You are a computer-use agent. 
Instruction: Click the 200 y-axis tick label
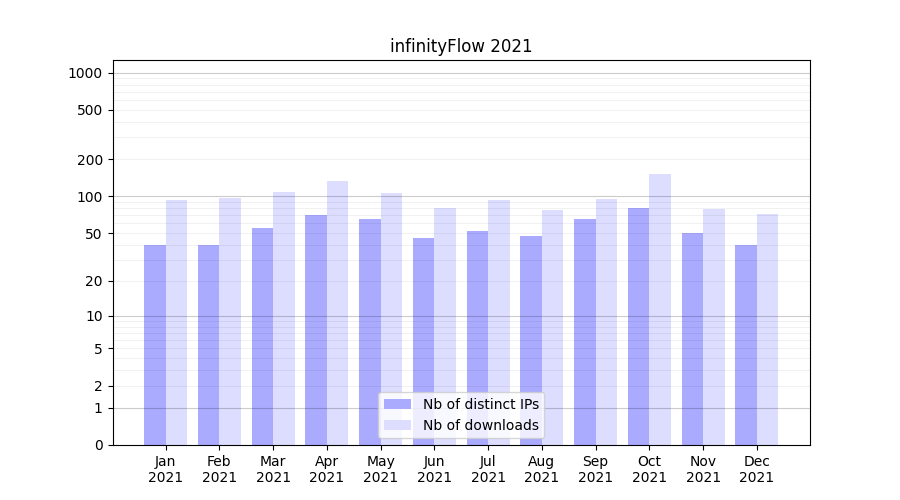[x=90, y=160]
